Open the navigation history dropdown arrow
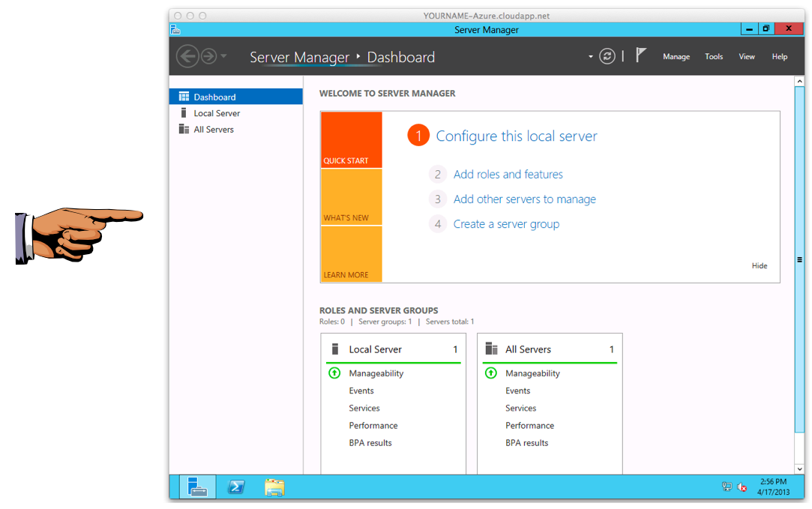Screen dimensions: 812x509 tap(223, 55)
